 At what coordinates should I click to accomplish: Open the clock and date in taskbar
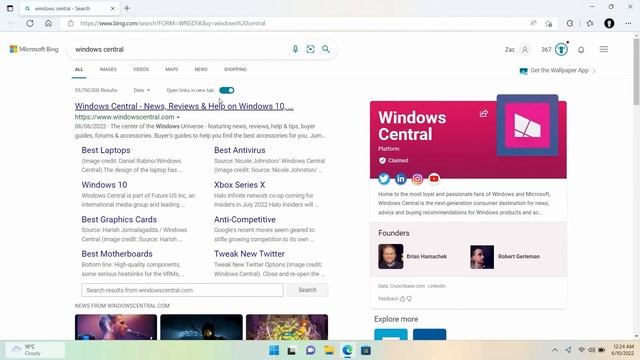[x=623, y=350]
